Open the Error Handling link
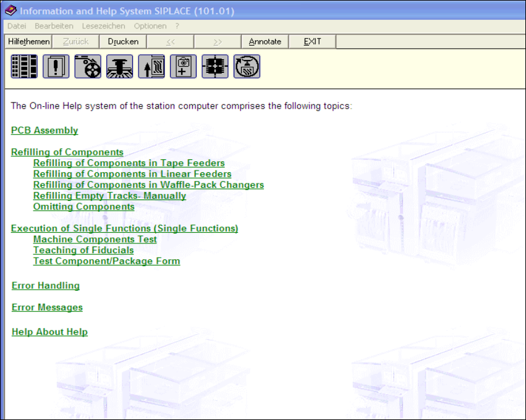Screen dimensions: 526x420 coord(46,285)
